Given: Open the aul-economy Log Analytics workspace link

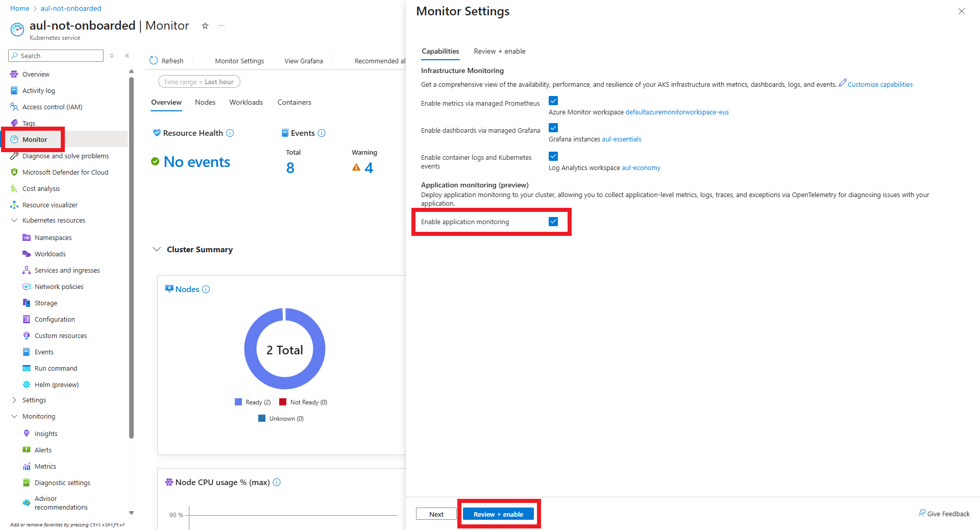Looking at the screenshot, I should (x=641, y=168).
